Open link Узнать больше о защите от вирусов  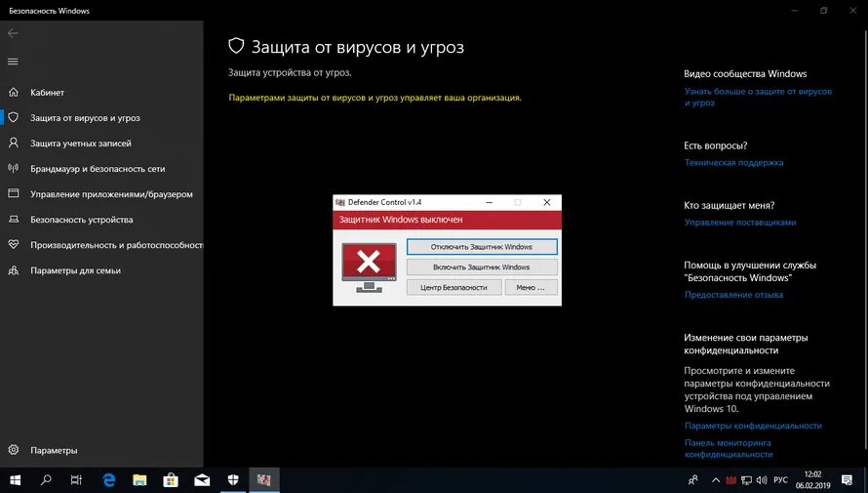tap(758, 97)
